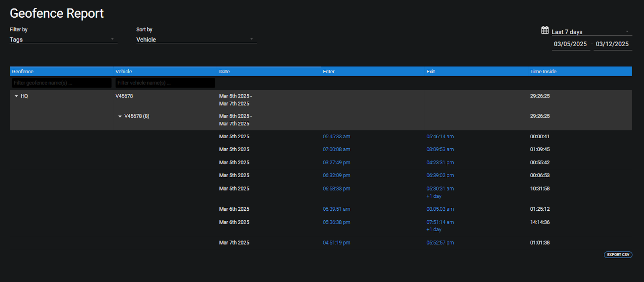Sort by the Geofence column header
Screen dimensions: 644x282
23,72
